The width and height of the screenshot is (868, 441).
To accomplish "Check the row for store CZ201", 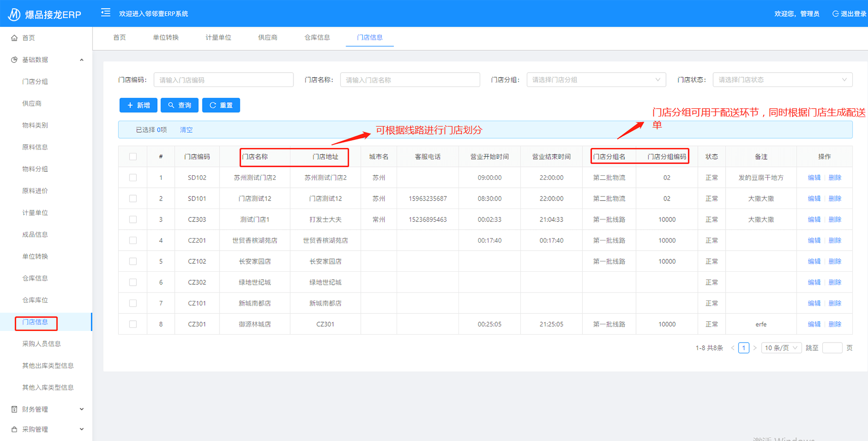I will (x=133, y=240).
